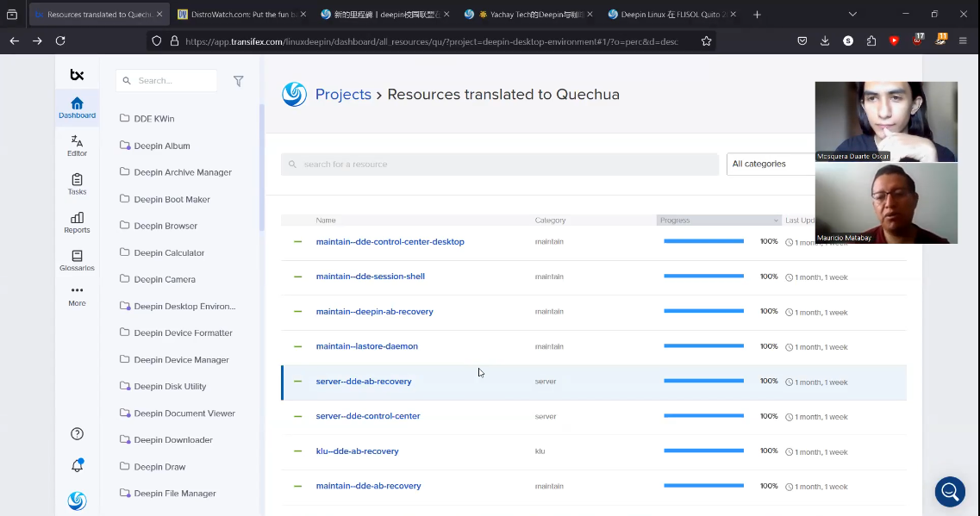Image resolution: width=980 pixels, height=516 pixels.
Task: Click the Deepin organization avatar at sidebar bottom
Action: pyautogui.click(x=77, y=500)
